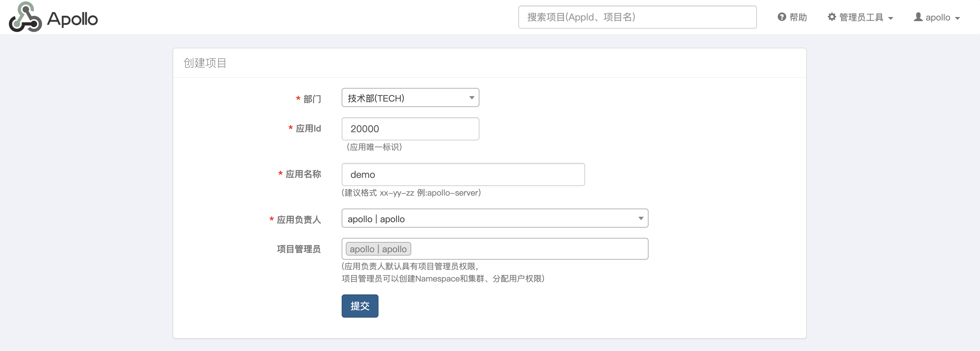Open the apollo user account menu
Viewport: 980px width, 351px height.
pyautogui.click(x=937, y=17)
